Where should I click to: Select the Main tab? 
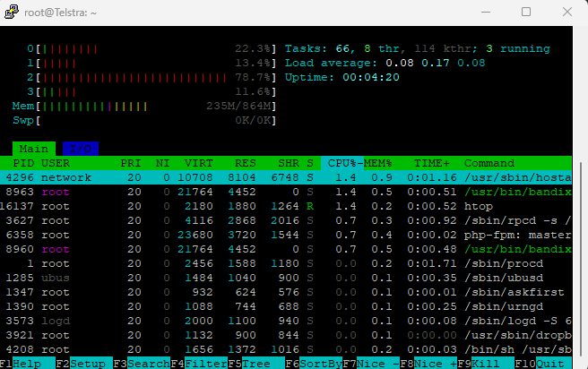coord(34,148)
